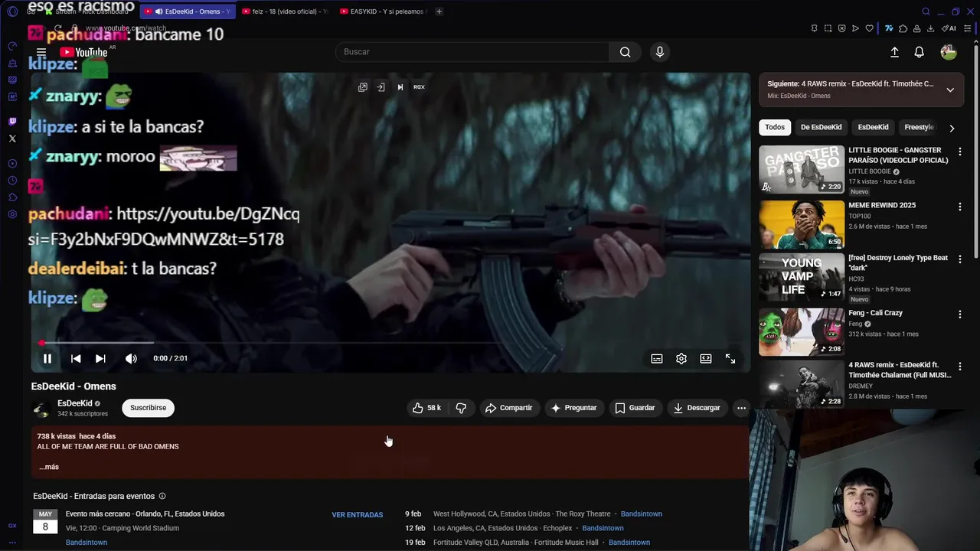Click the YouTube logo
This screenshot has width=980, height=551.
pos(83,52)
